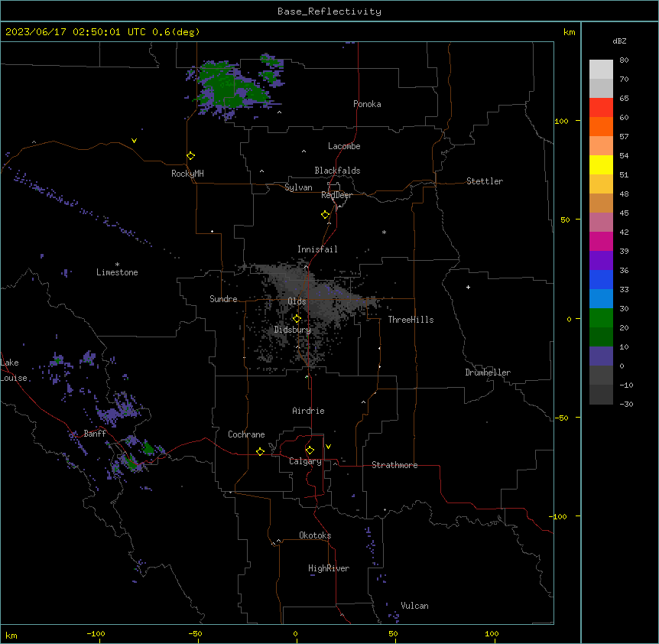
Task: Select the yellow V marker northwest of RockyMH
Action: [134, 141]
